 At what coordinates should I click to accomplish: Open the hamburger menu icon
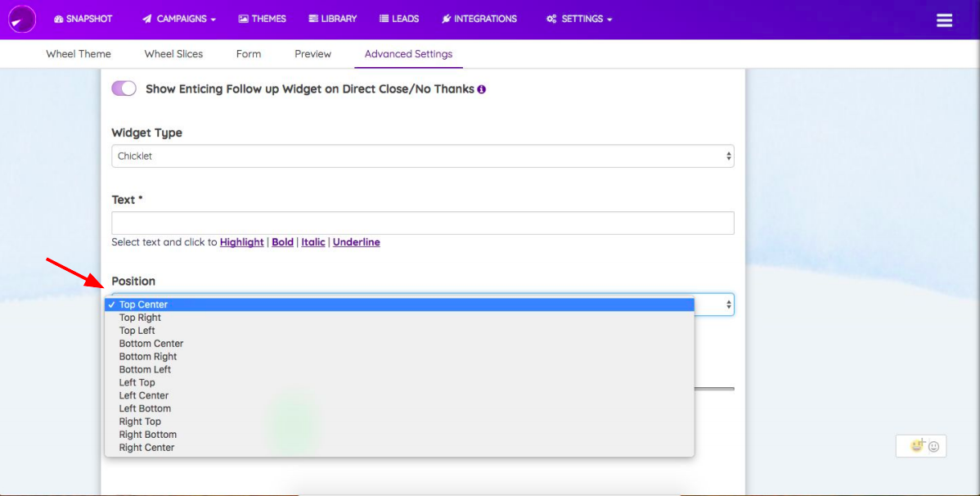point(944,20)
